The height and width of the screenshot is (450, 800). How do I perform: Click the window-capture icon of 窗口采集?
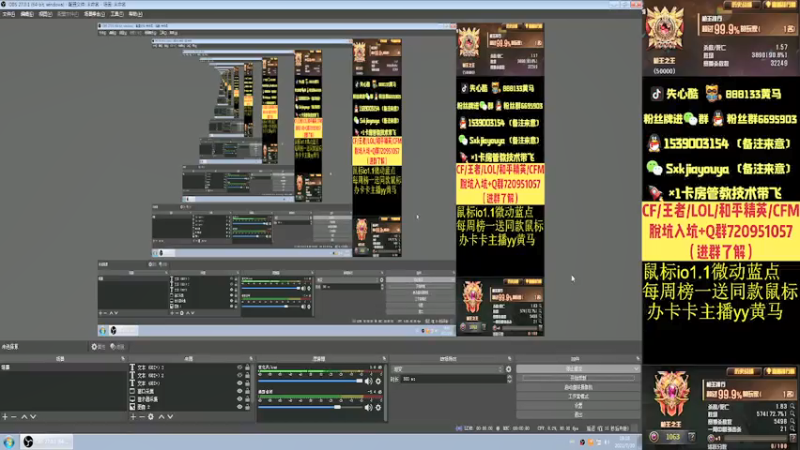(x=132, y=391)
